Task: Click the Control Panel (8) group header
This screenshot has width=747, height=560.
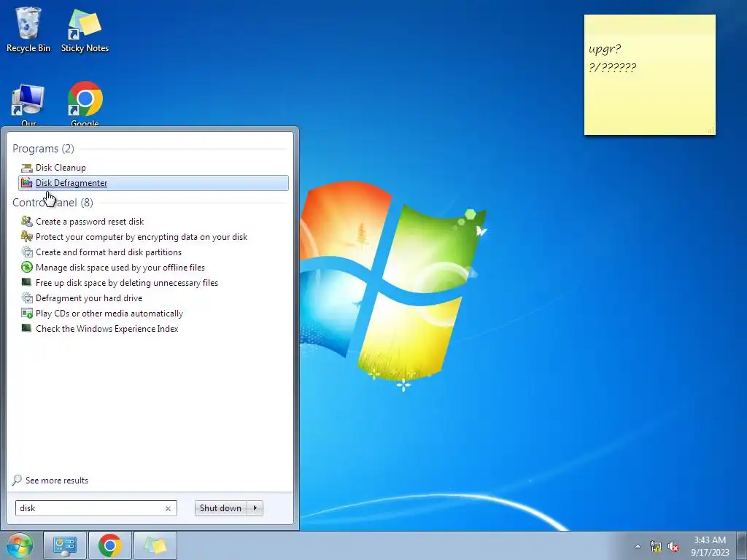Action: tap(53, 203)
